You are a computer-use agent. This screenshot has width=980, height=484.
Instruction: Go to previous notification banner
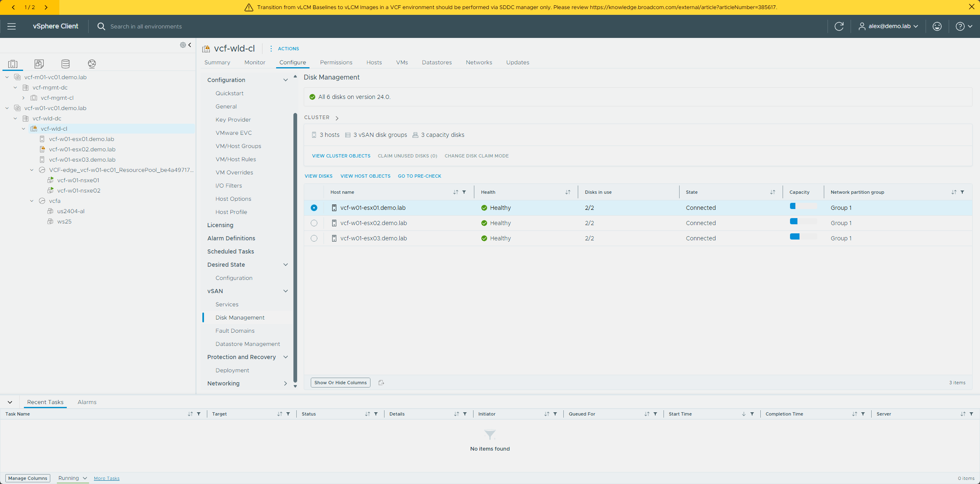point(13,7)
